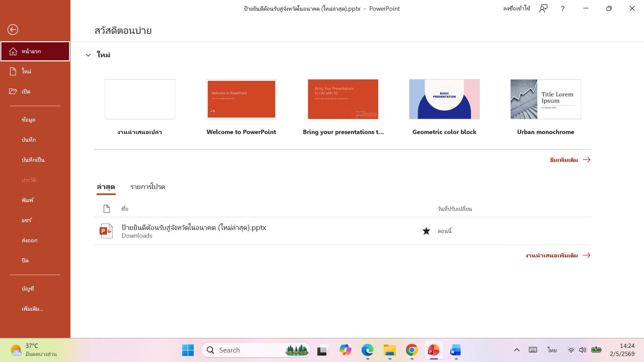Click the PowerPoint icon in the taskbar
644x362 pixels.
pos(434,350)
